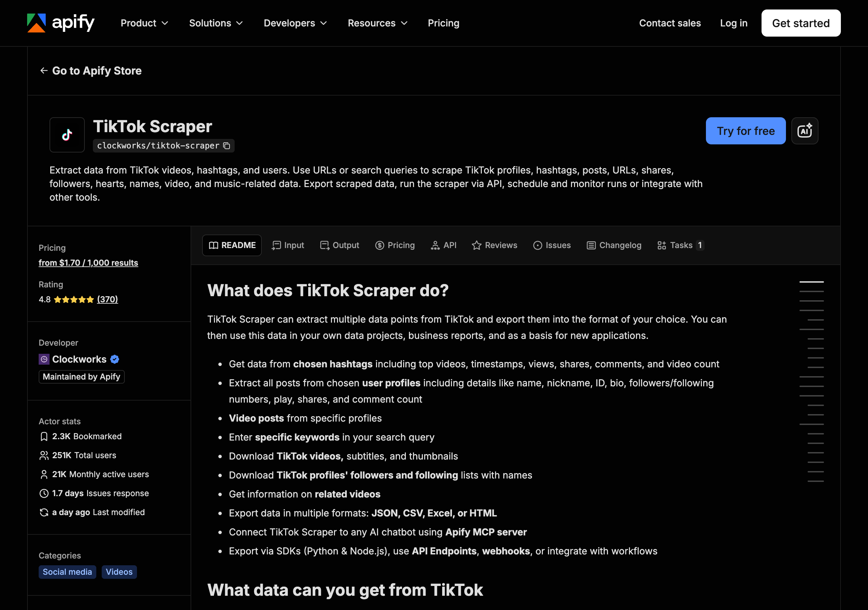
Task: Click the back arrow beside Go to Apify Store
Action: point(44,71)
